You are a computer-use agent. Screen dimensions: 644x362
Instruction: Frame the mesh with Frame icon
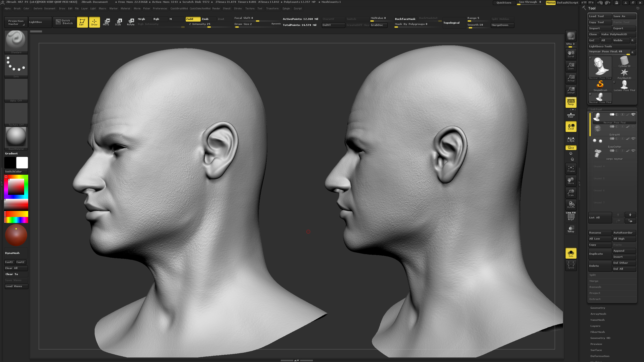pos(571,169)
